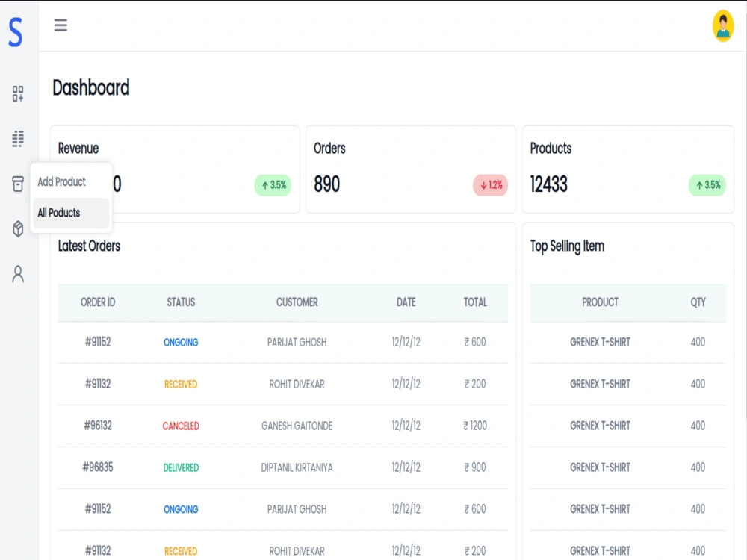Choose All Poducts from the flyout menu

coord(58,213)
